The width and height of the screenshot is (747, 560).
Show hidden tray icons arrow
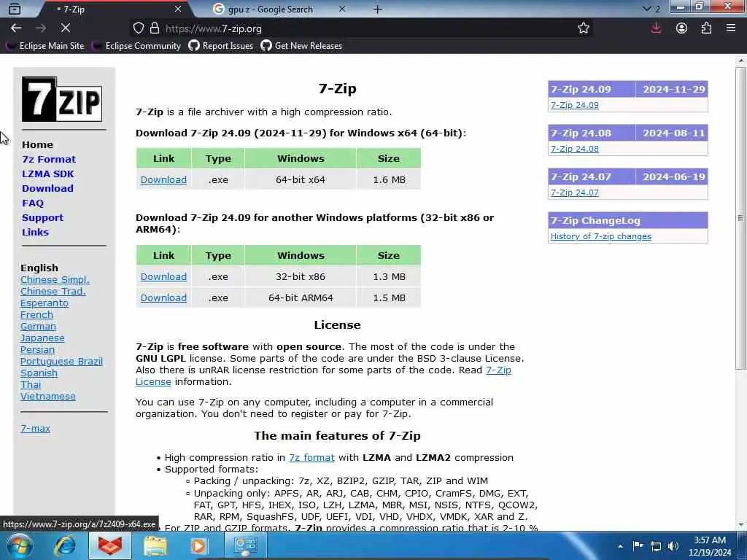620,546
